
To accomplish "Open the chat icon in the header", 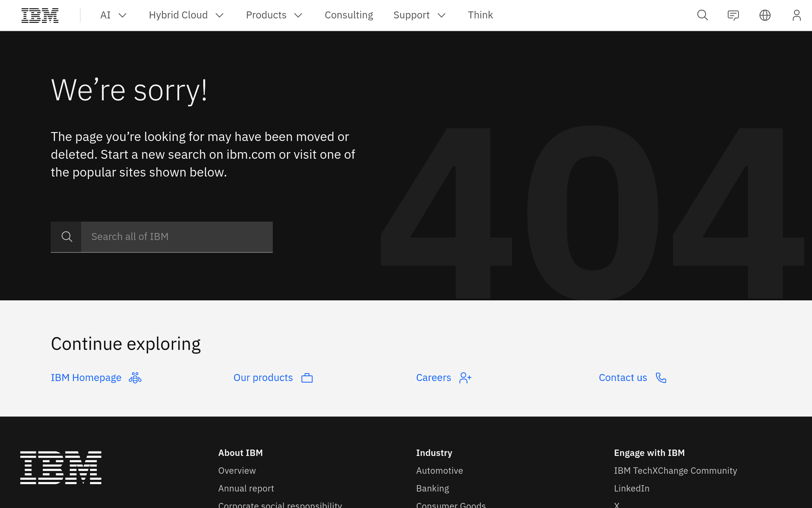I will click(733, 15).
